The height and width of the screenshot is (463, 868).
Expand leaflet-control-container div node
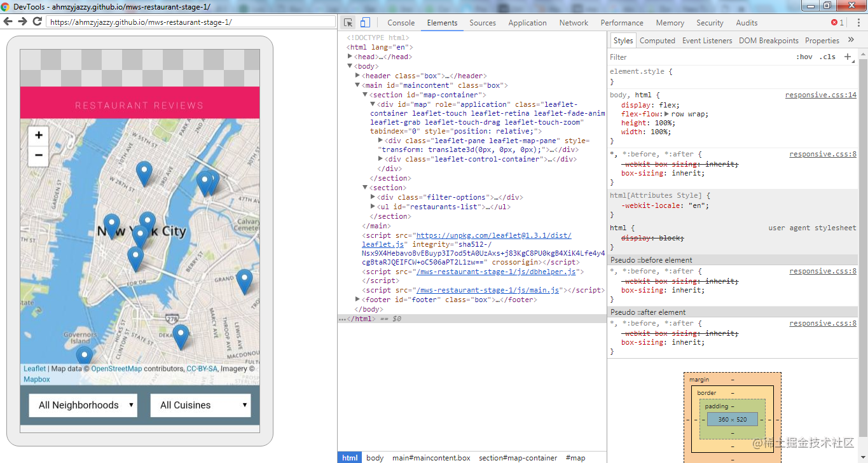click(380, 159)
